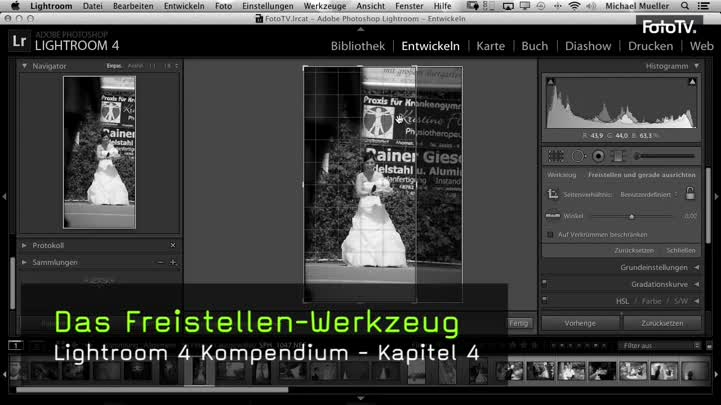The image size is (721, 405).
Task: Select the Red Eye Correction tool icon
Action: 598,156
